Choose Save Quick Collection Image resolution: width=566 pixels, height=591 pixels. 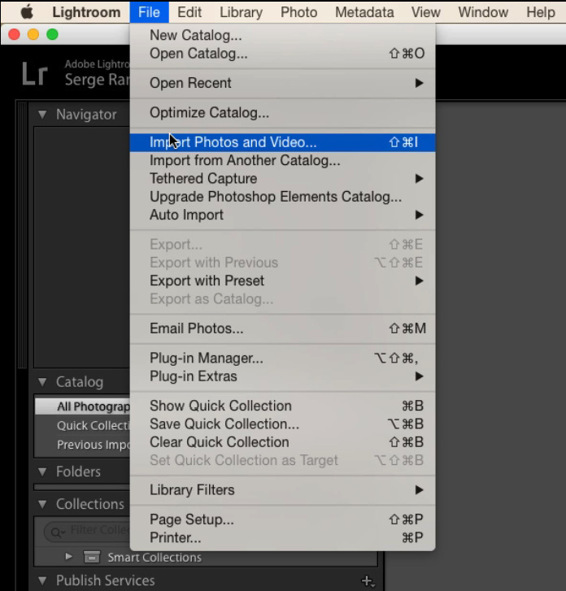pos(283,424)
